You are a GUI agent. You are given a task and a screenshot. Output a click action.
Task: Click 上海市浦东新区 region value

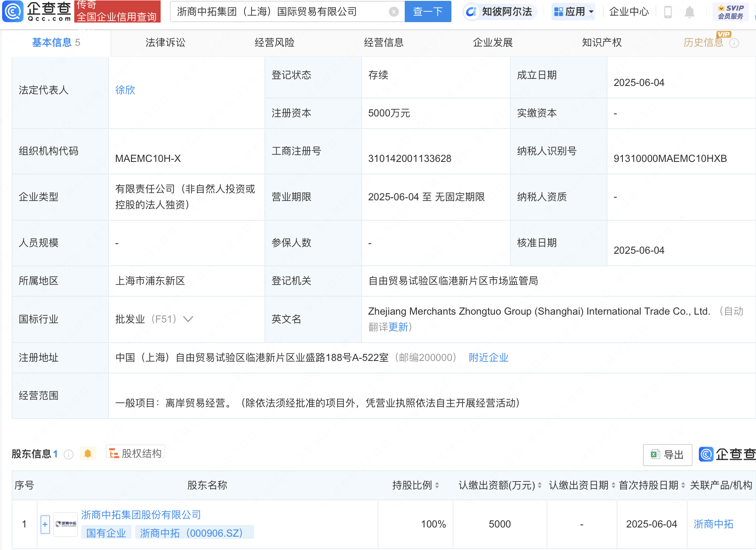(150, 281)
